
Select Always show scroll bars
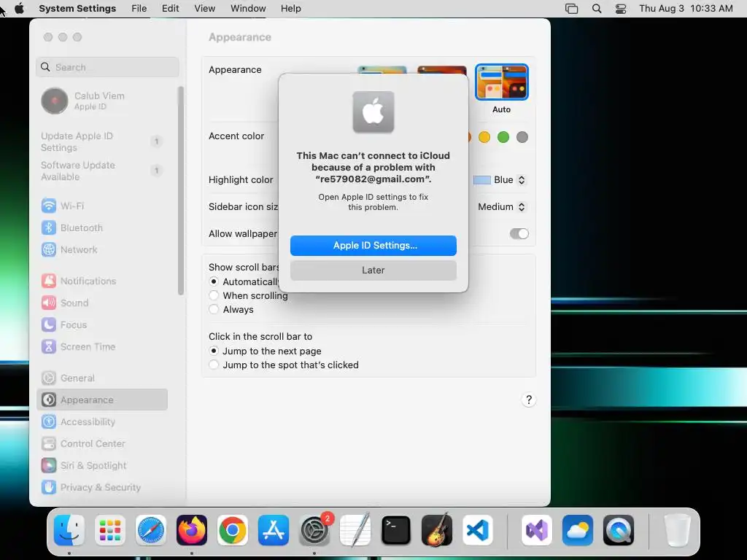point(214,309)
